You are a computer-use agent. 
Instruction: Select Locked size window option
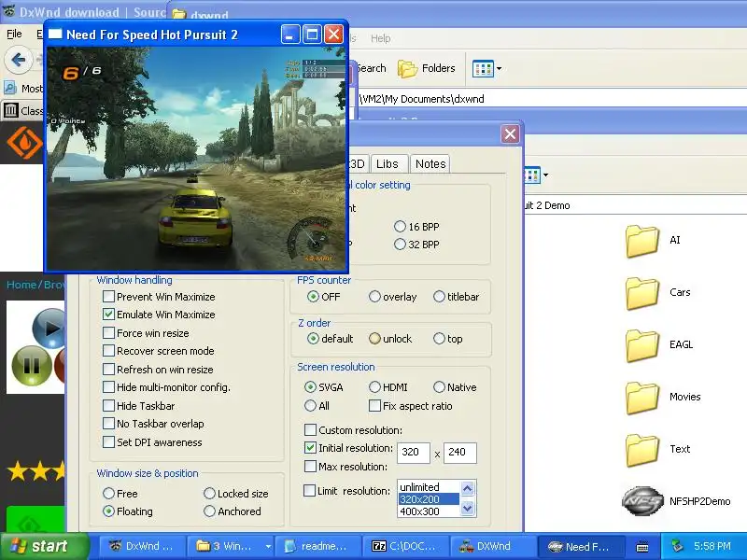pos(209,494)
